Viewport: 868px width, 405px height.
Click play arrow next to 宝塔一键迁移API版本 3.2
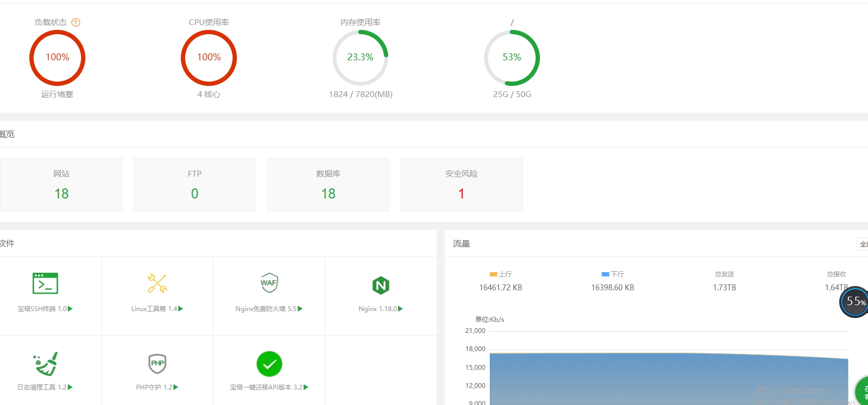pyautogui.click(x=306, y=387)
